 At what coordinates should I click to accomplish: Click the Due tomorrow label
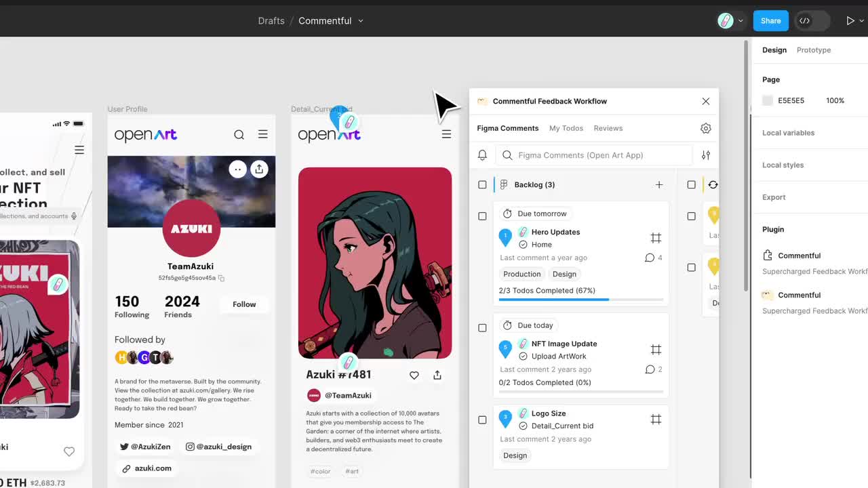click(x=536, y=213)
